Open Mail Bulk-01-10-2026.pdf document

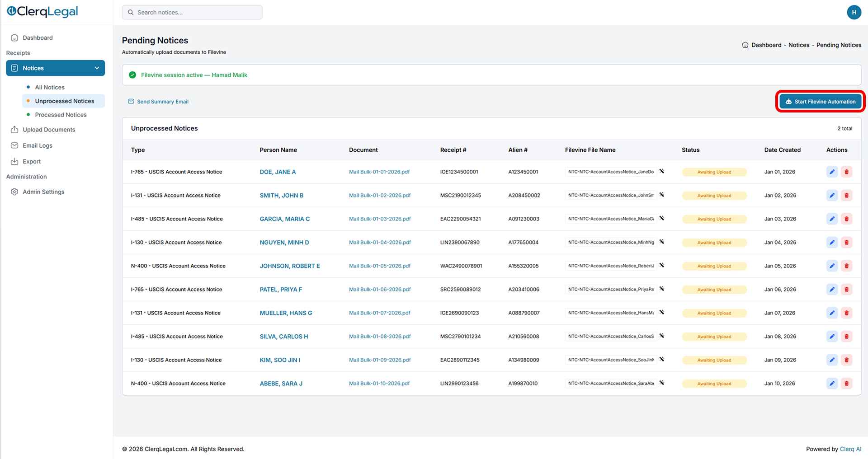click(x=379, y=384)
